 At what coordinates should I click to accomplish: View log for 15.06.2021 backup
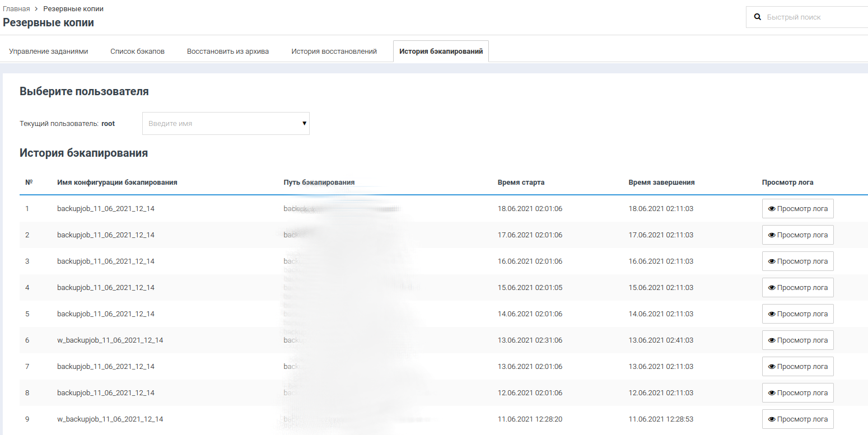click(797, 288)
